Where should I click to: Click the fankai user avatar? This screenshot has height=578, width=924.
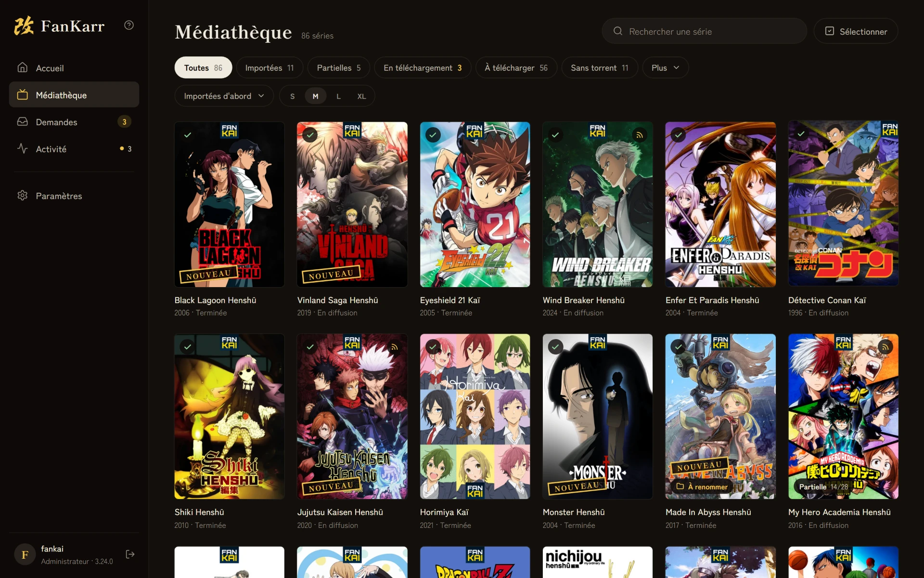tap(25, 555)
